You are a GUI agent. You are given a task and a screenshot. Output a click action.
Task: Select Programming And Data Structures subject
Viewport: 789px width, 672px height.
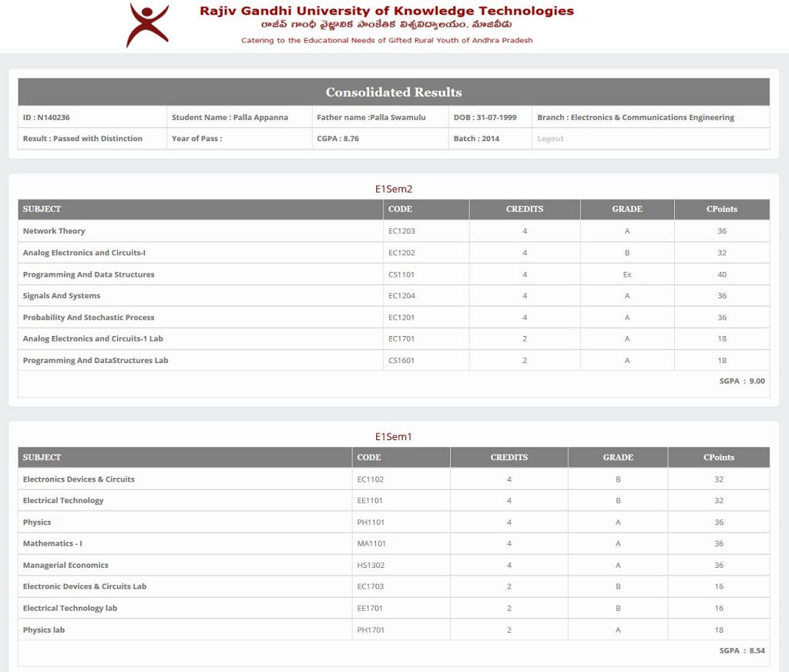[89, 274]
